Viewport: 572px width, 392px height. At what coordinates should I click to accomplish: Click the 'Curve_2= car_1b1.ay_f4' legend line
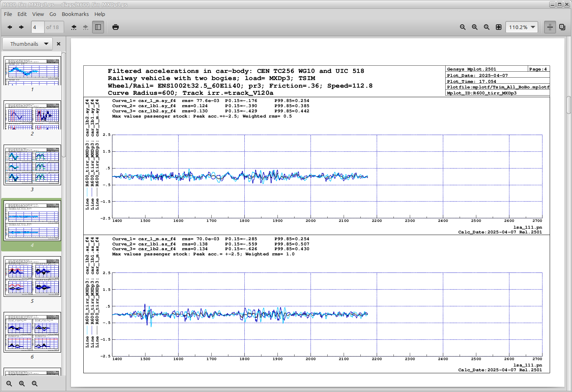point(211,106)
